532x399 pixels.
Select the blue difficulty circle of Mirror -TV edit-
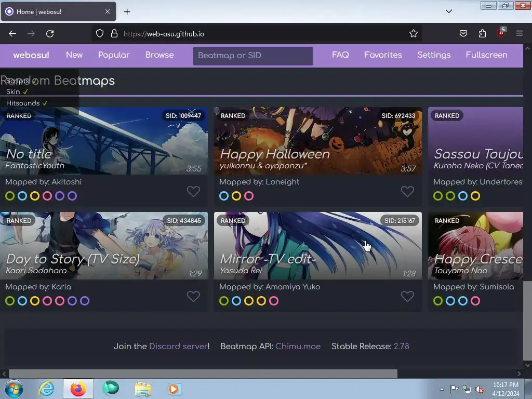pos(236,301)
